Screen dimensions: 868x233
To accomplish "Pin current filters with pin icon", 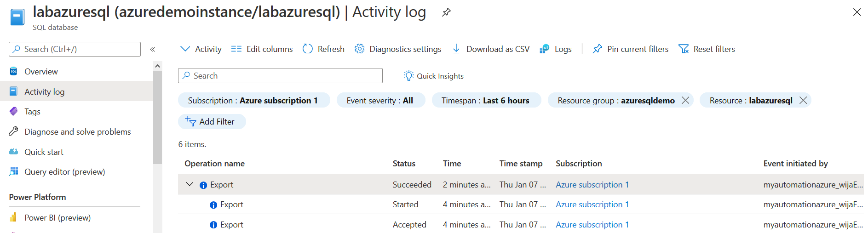I will click(x=597, y=49).
